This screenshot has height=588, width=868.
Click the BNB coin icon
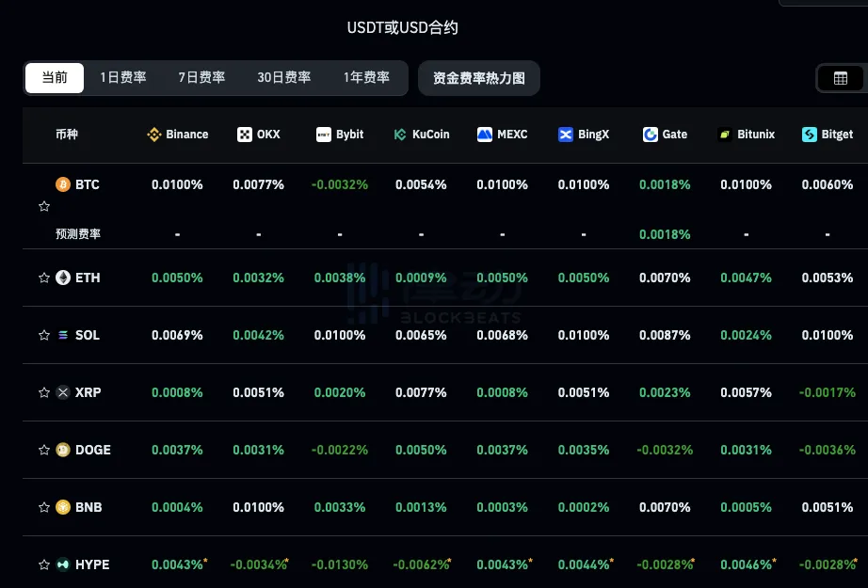(63, 507)
